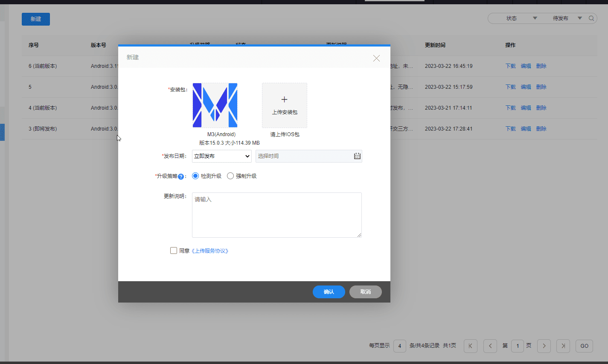Screen dimensions: 608x364
Task: Click the 确认 button
Action: 329,292
